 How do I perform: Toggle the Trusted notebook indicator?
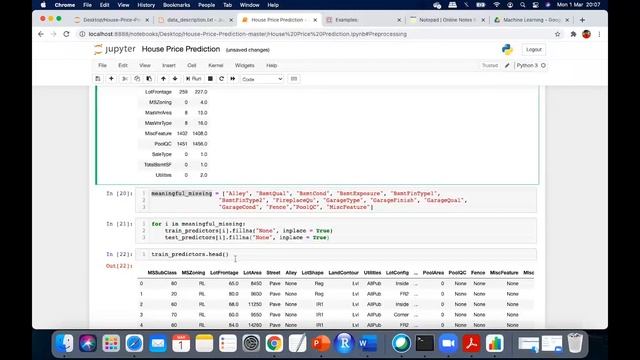[490, 65]
